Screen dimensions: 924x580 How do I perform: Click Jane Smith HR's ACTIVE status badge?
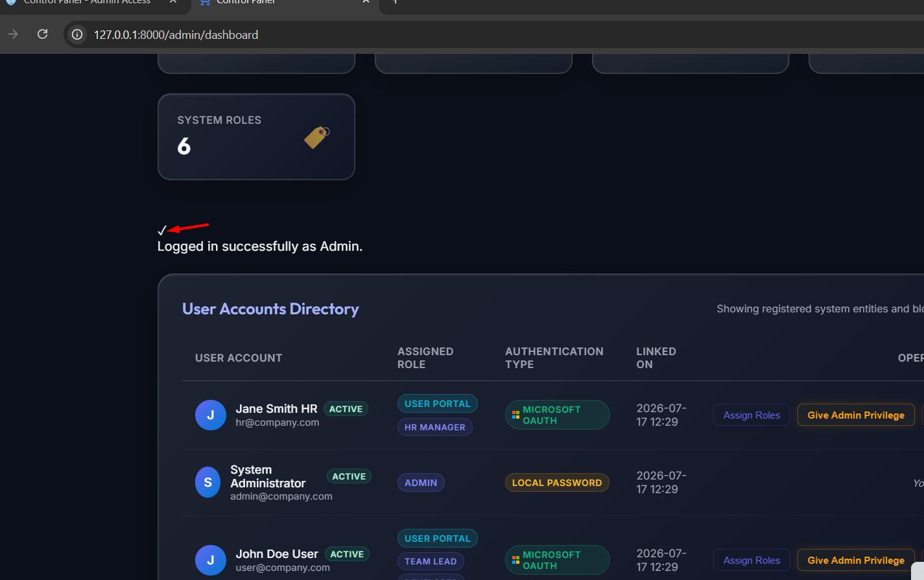(346, 409)
